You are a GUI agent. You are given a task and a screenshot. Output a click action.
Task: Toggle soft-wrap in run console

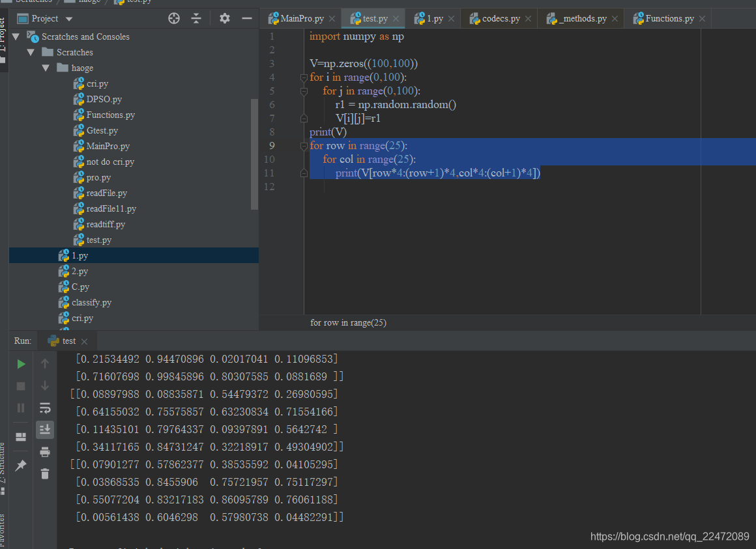pyautogui.click(x=45, y=408)
